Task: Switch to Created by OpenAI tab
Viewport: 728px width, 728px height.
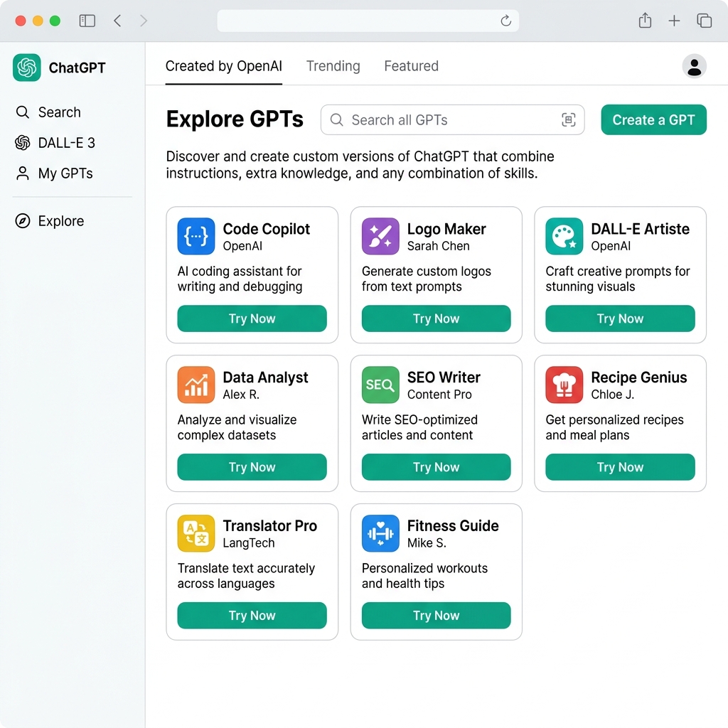Action: pos(224,66)
